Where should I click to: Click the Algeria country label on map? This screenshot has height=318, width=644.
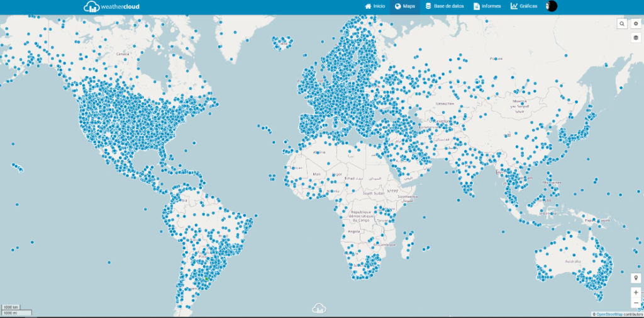(x=319, y=152)
